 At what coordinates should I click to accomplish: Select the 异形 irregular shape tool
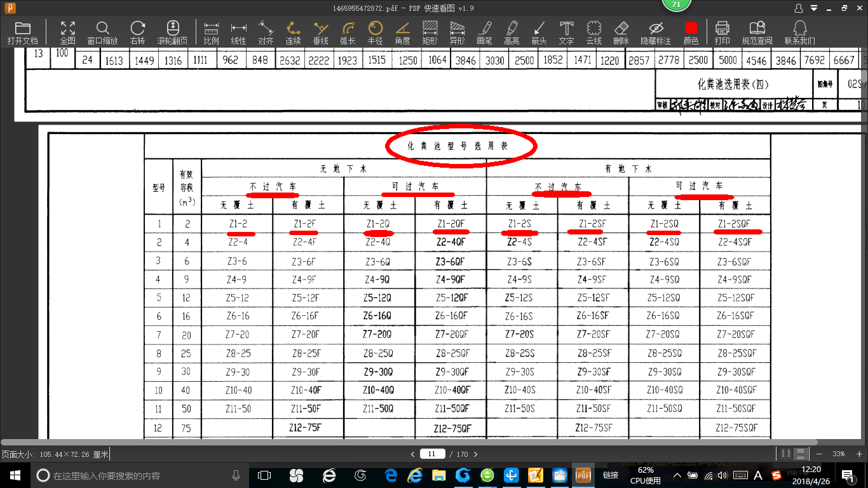click(458, 33)
